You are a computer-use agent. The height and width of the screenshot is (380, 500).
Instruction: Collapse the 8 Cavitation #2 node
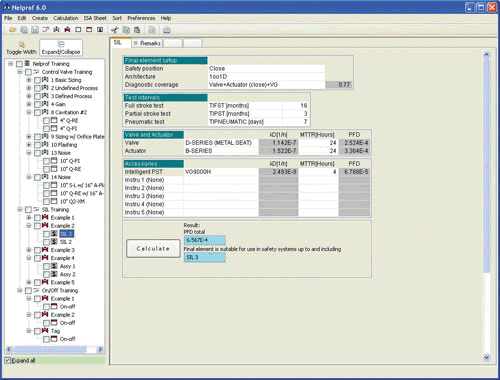(29, 112)
